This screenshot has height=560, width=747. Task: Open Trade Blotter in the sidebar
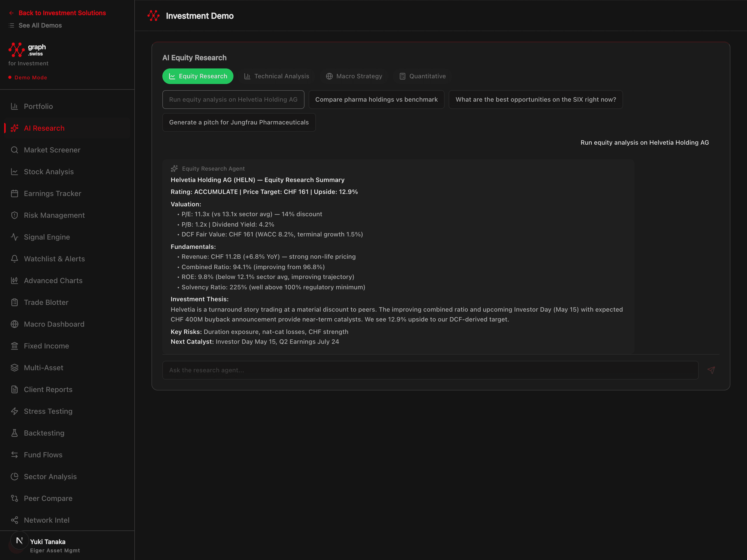tap(67, 303)
